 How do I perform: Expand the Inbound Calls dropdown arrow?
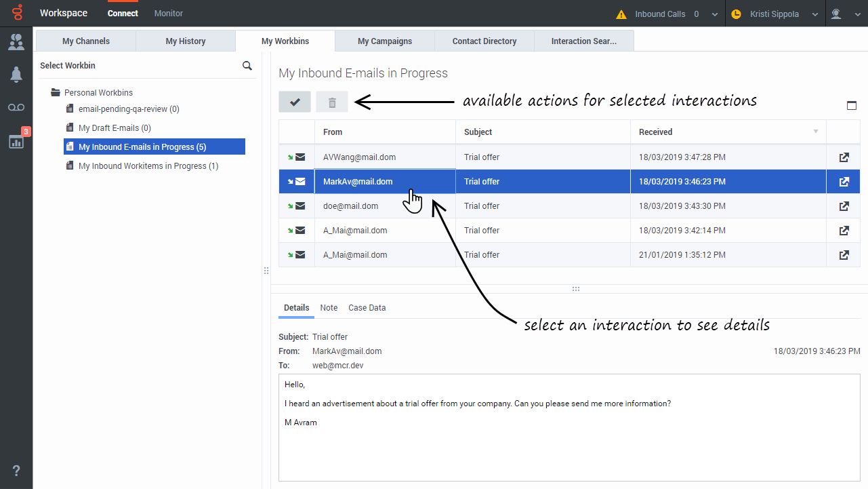[714, 14]
